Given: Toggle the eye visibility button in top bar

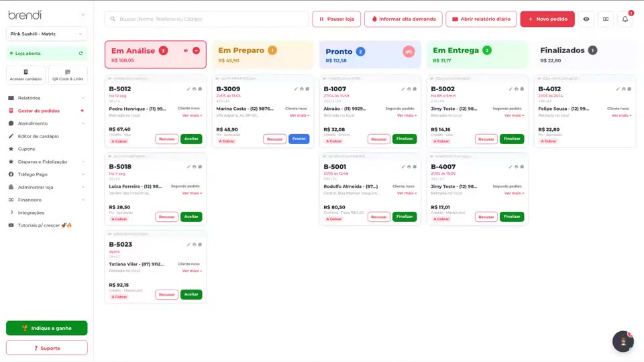Looking at the screenshot, I should click(586, 19).
